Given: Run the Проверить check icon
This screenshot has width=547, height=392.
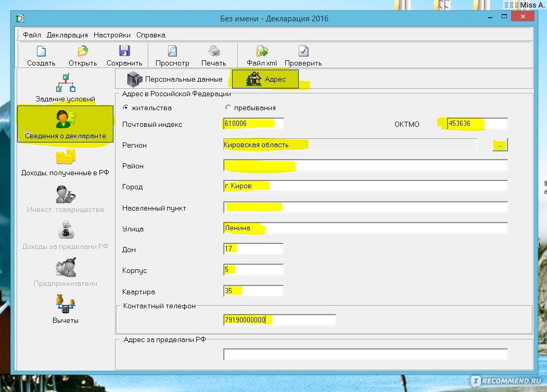Looking at the screenshot, I should coord(303,51).
